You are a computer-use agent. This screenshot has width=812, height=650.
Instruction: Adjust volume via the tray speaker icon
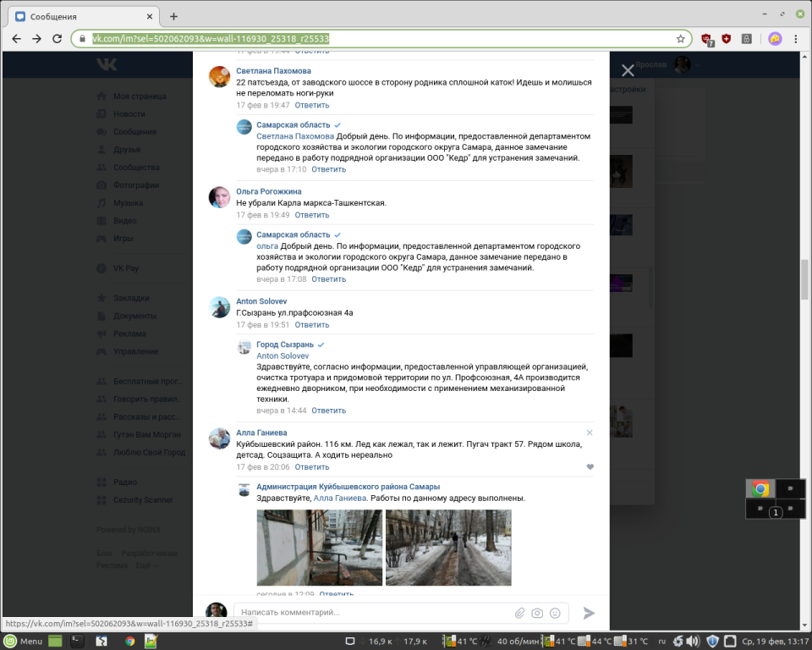click(692, 641)
